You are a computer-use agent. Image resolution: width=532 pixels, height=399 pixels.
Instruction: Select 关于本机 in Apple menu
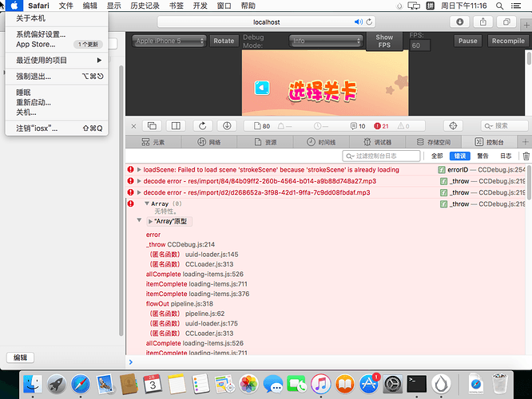57,18
